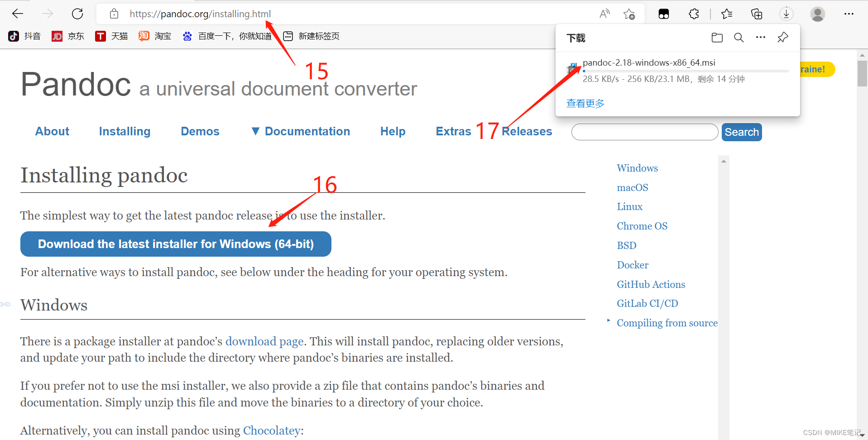Viewport: 868px width, 440px height.
Task: Open pandoc-2.18-windows-x86_64.msi download entry
Action: pyautogui.click(x=649, y=62)
